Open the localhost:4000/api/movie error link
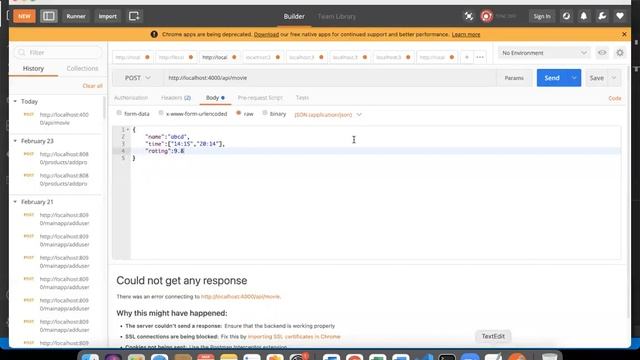 tap(241, 296)
